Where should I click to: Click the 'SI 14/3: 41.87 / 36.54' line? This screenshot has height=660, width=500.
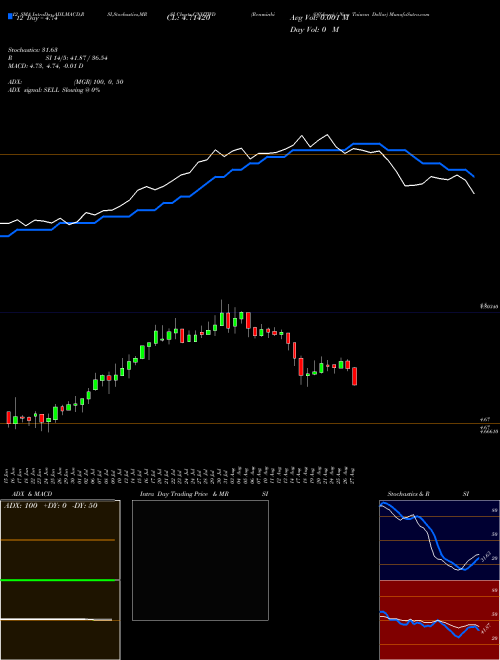[77, 58]
